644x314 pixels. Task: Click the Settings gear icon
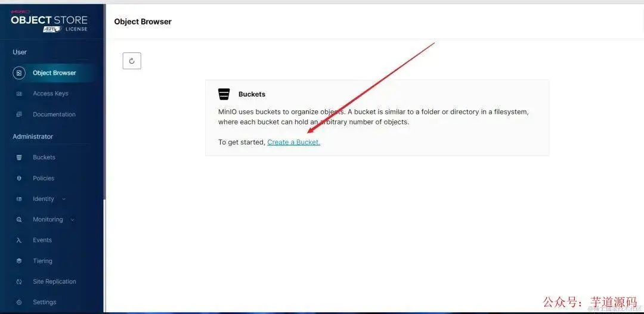(19, 303)
